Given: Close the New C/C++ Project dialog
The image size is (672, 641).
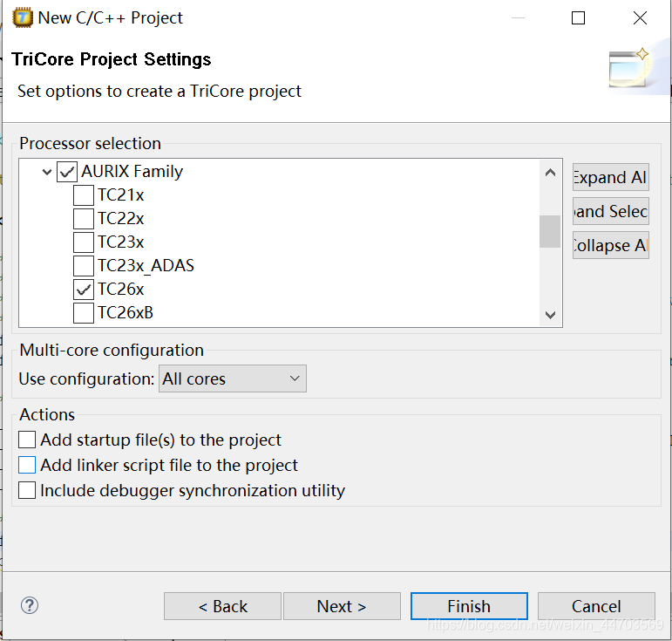Looking at the screenshot, I should 640,18.
